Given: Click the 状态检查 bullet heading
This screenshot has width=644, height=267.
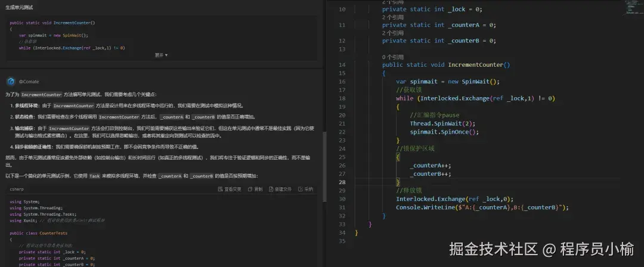Looking at the screenshot, I should click(x=25, y=117).
